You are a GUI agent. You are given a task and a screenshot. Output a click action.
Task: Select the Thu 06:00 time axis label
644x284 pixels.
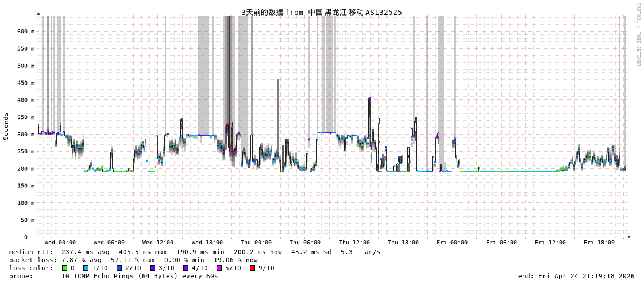(x=305, y=243)
